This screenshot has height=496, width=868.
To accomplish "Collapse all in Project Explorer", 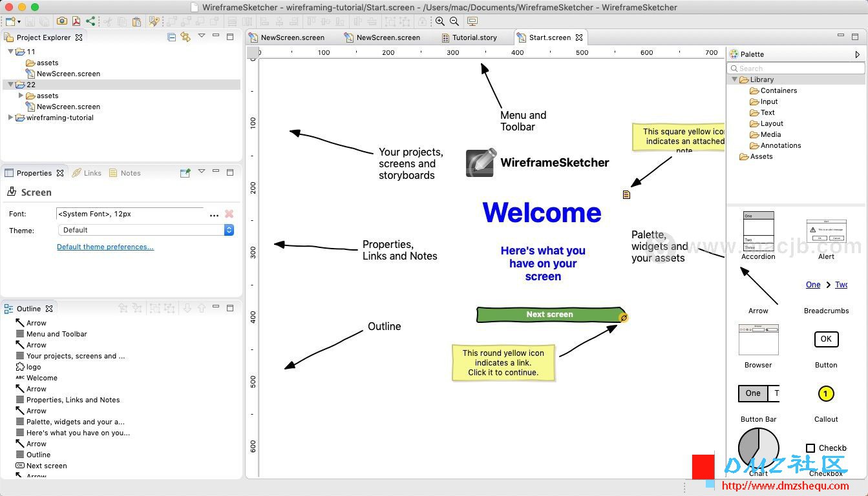I will pos(171,37).
